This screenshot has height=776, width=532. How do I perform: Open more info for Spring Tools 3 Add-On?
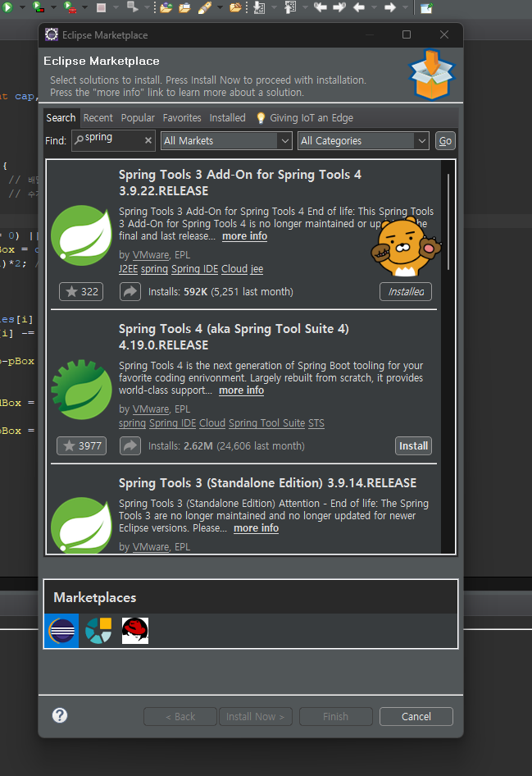point(245,236)
